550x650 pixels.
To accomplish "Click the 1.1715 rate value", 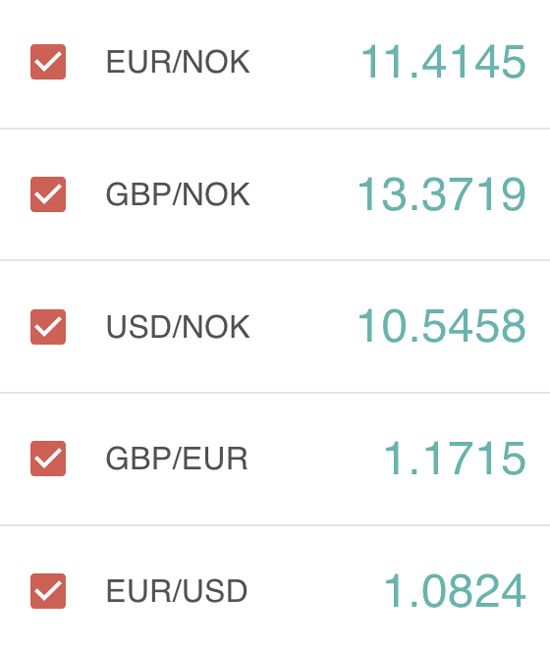I will [x=455, y=458].
